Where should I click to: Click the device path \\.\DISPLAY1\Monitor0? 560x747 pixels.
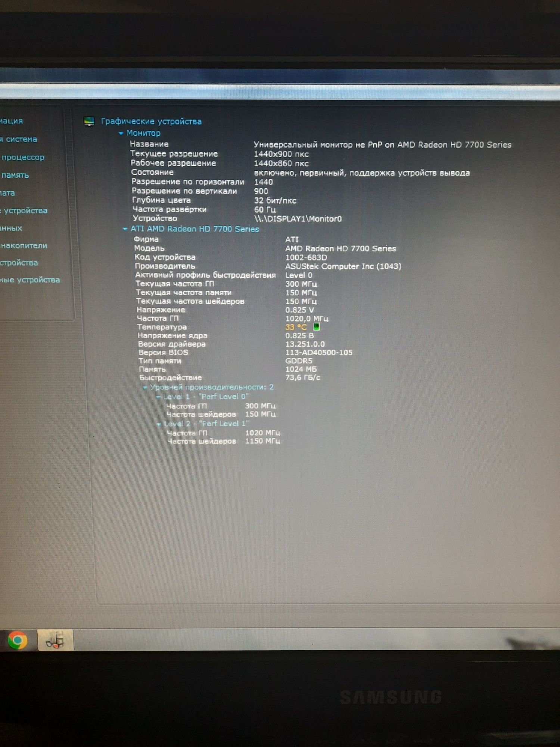[298, 219]
